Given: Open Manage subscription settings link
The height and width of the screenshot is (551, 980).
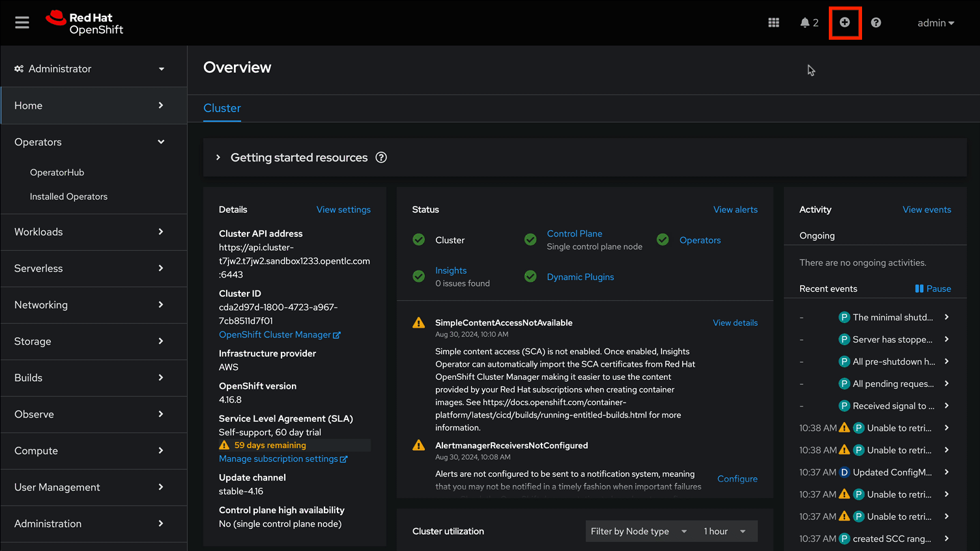Looking at the screenshot, I should point(283,459).
